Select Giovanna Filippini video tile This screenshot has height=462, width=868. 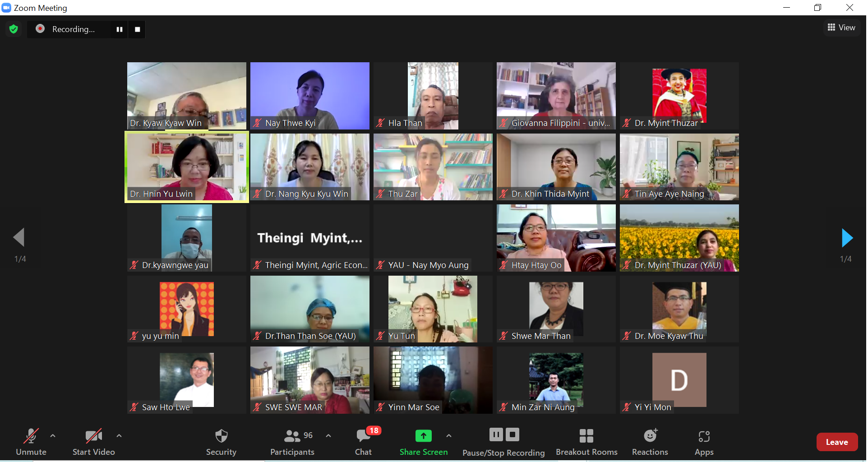click(556, 96)
